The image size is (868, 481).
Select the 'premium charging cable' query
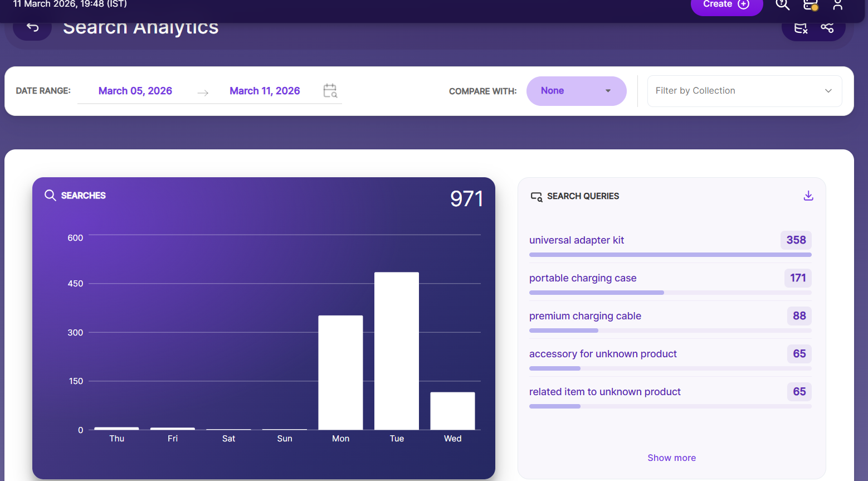(585, 316)
